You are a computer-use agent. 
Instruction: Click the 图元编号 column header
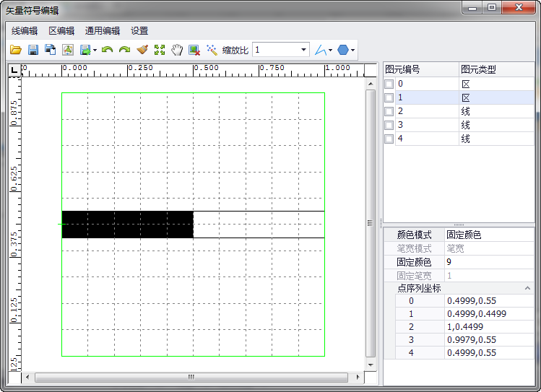tap(403, 69)
